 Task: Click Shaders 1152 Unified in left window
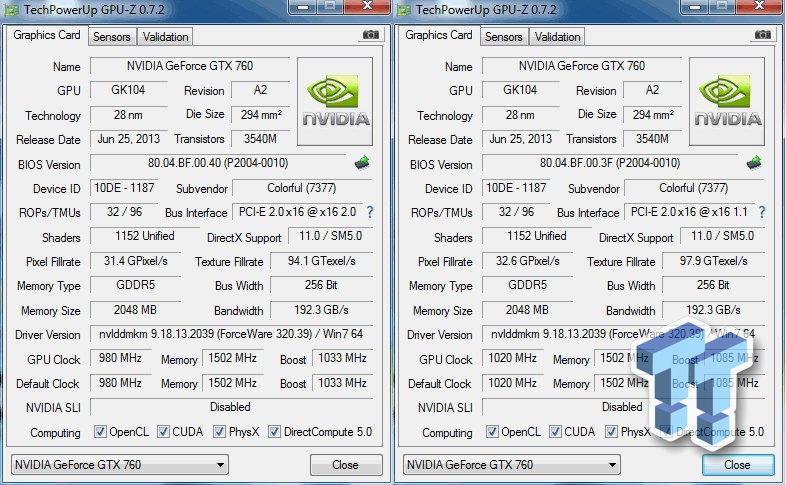145,236
